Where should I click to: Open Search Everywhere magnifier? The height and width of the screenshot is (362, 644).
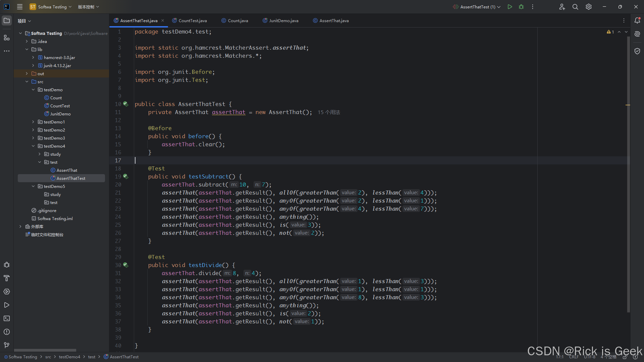[x=575, y=7]
